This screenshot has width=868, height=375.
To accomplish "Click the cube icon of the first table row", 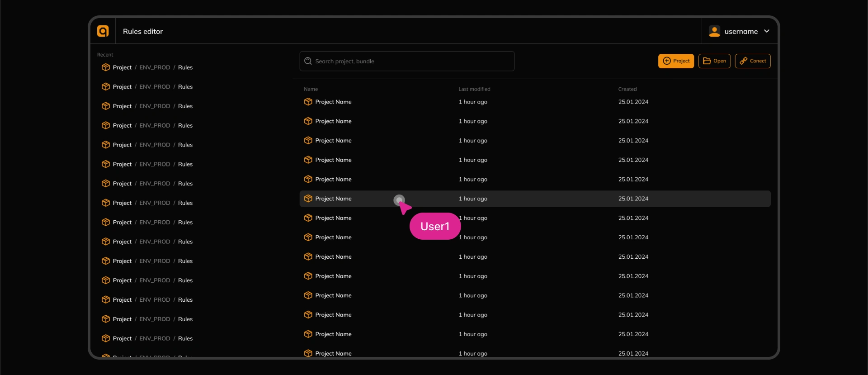I will [308, 102].
